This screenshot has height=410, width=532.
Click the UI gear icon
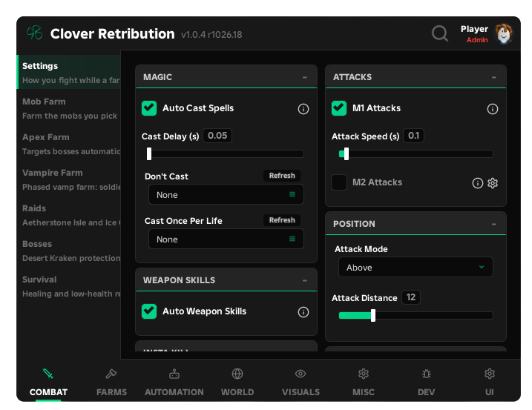(489, 374)
